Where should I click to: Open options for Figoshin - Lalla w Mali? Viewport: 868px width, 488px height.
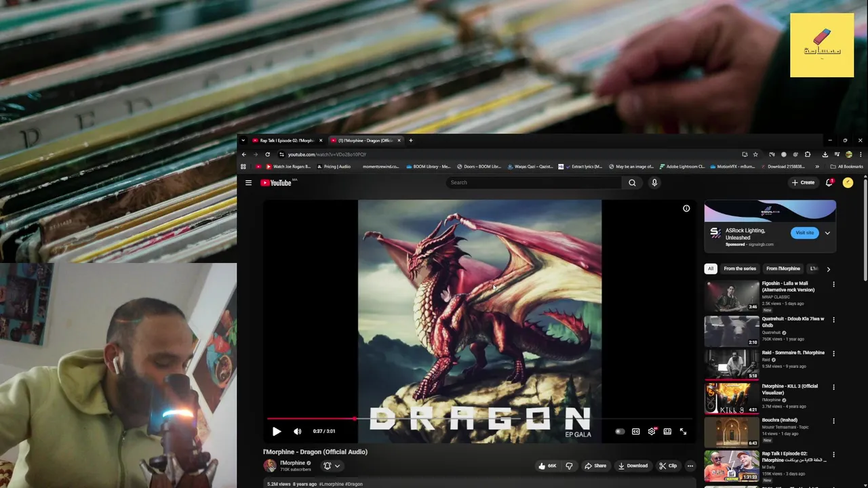coord(833,285)
